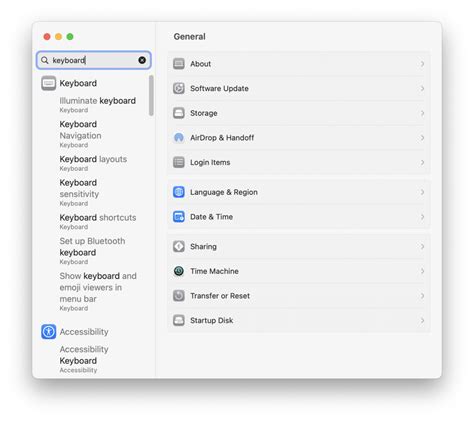Click the Date & Time row chevron
This screenshot has height=421, width=474.
point(422,217)
